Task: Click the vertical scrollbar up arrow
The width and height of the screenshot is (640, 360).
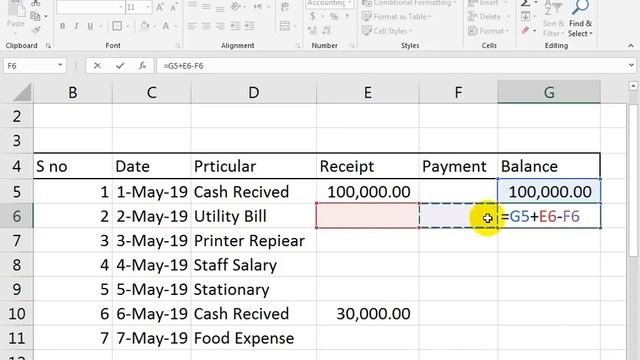Action: coord(633,86)
